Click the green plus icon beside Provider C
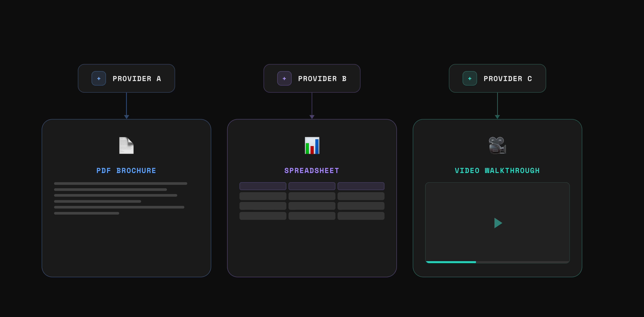The image size is (644, 317). 470,78
